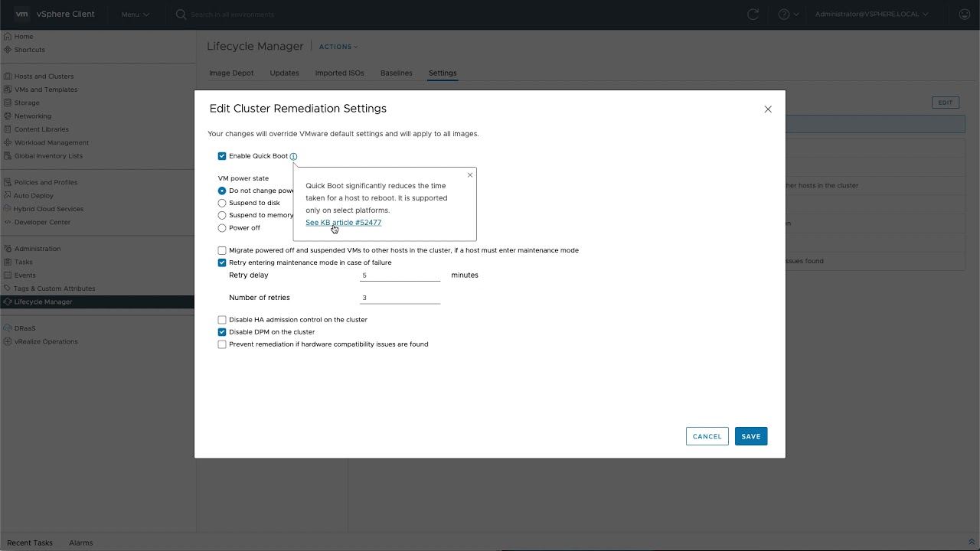The height and width of the screenshot is (551, 980).
Task: Open Administrator@VSPHERE.LOCAL user dropdown
Action: [871, 15]
